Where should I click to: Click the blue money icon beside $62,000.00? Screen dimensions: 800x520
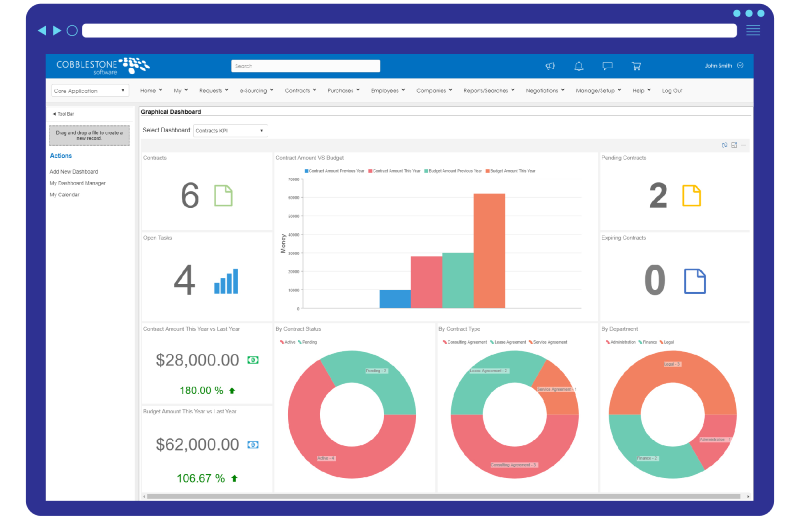pyautogui.click(x=253, y=445)
